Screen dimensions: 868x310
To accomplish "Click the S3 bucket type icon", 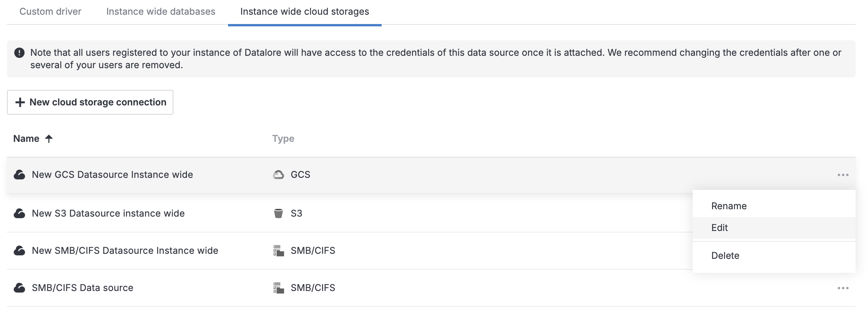I will point(278,214).
